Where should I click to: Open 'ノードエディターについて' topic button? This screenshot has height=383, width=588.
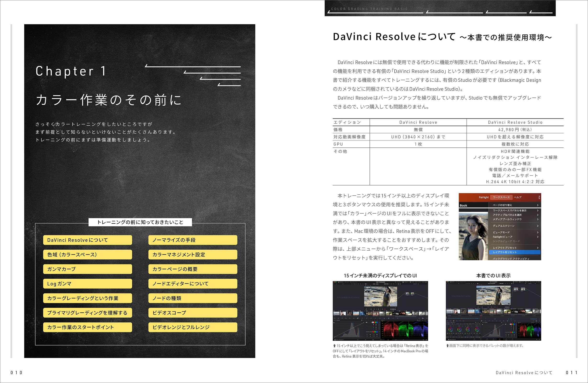193,284
